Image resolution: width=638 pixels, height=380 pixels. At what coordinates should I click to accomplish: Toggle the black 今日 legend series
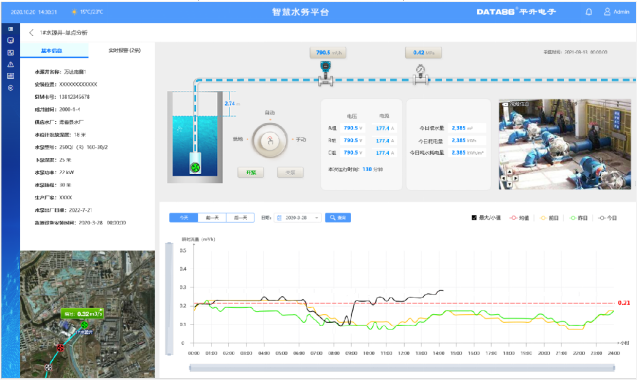tap(608, 218)
